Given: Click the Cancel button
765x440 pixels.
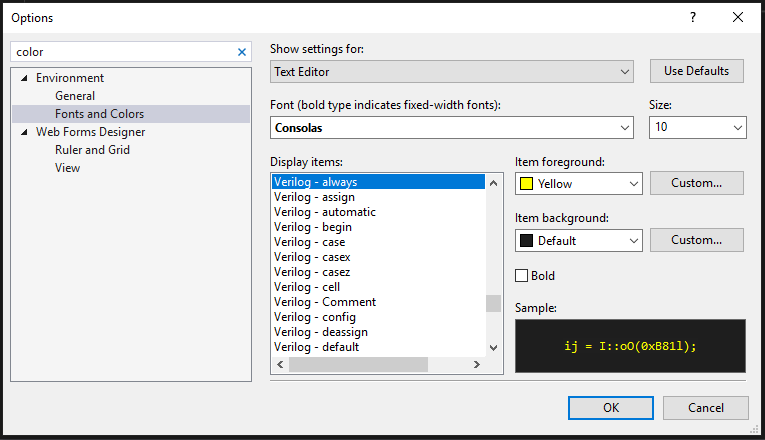Looking at the screenshot, I should [705, 408].
